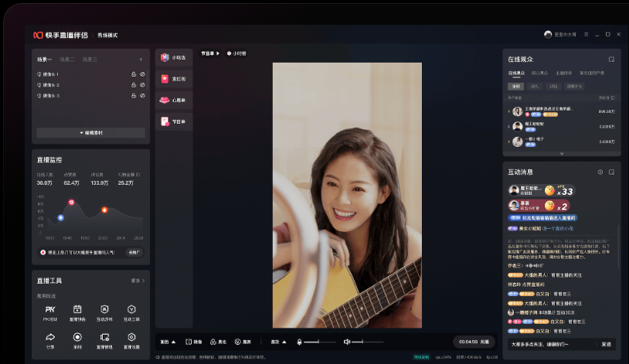
Task: Click the 发送 send message button
Action: click(606, 345)
